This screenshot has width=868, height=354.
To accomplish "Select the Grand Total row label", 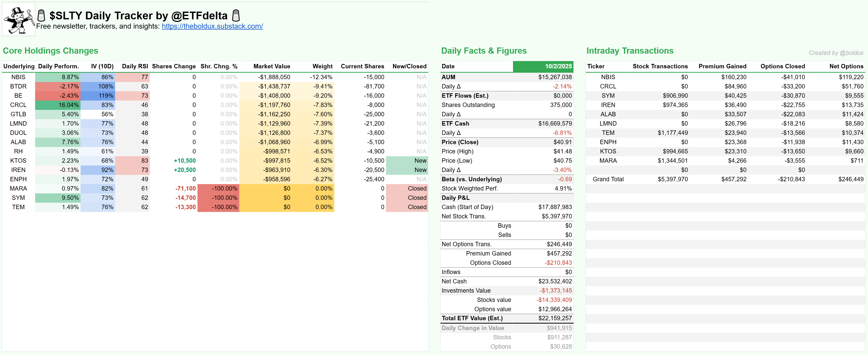I will pos(608,179).
